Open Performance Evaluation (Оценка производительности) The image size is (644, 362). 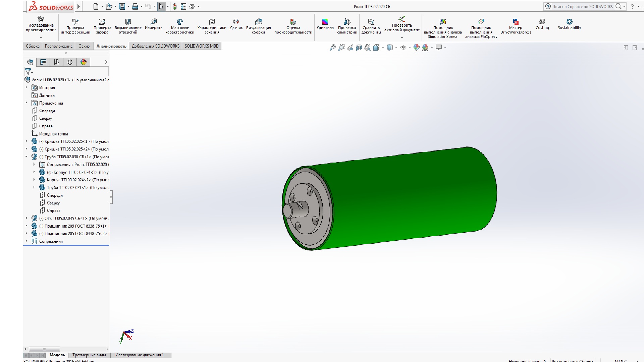coord(293,26)
